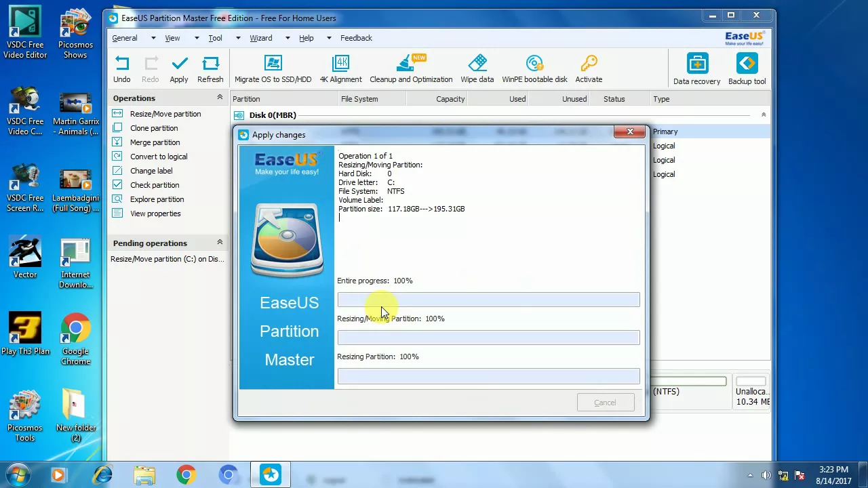Click the Resizing Partition progress bar
The width and height of the screenshot is (868, 488).
click(x=488, y=375)
